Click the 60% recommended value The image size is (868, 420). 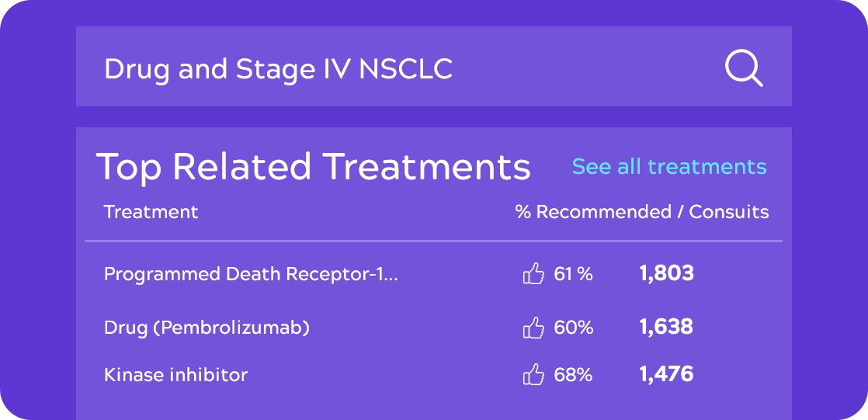(574, 328)
